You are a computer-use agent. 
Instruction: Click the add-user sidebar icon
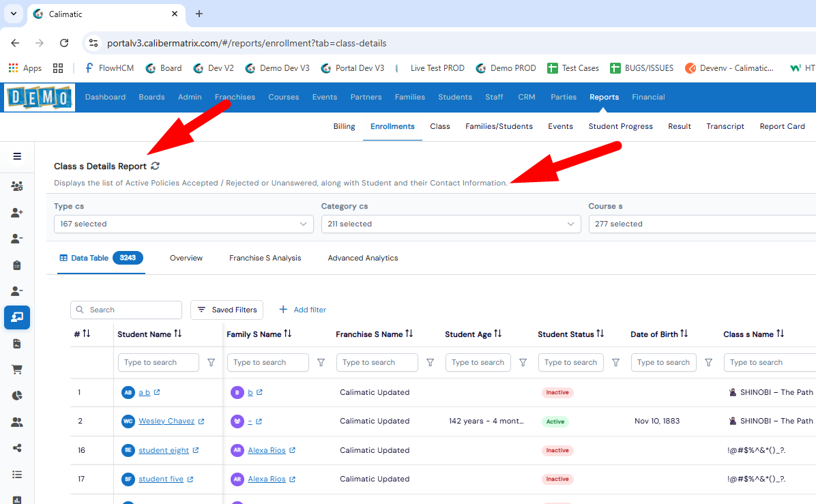(17, 212)
